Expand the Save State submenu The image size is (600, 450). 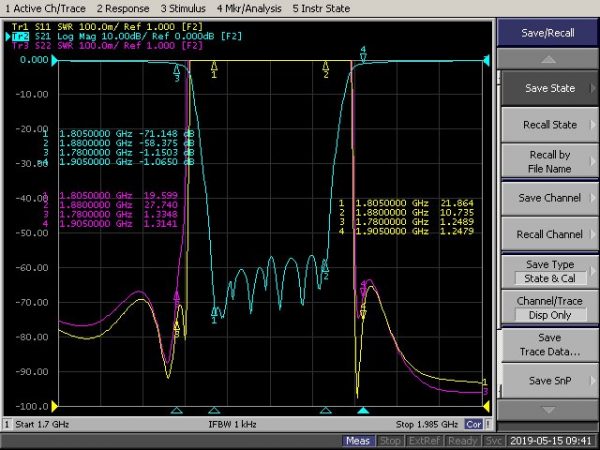pyautogui.click(x=548, y=88)
